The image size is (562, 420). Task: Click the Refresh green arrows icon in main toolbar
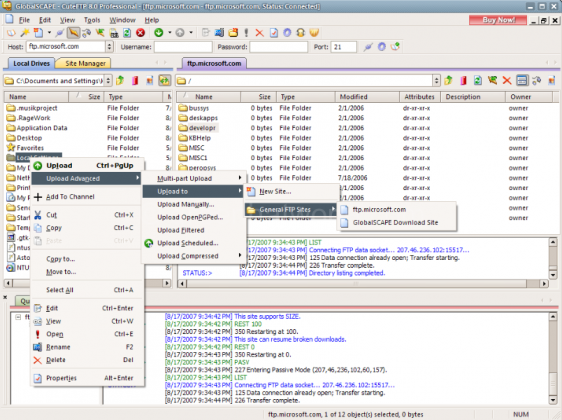tap(127, 33)
